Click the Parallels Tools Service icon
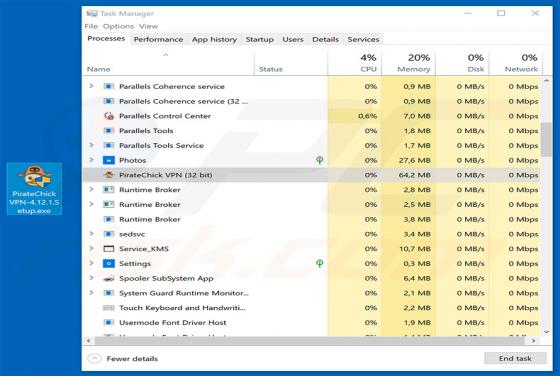The width and height of the screenshot is (560, 376). pyautogui.click(x=109, y=145)
